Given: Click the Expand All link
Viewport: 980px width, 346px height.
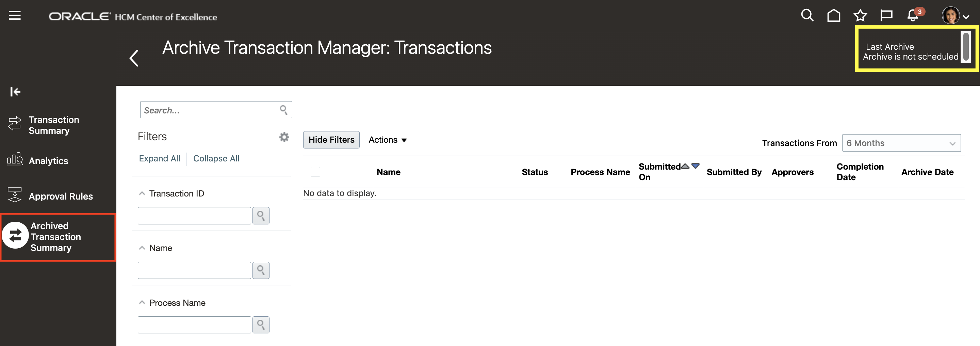Looking at the screenshot, I should 160,158.
